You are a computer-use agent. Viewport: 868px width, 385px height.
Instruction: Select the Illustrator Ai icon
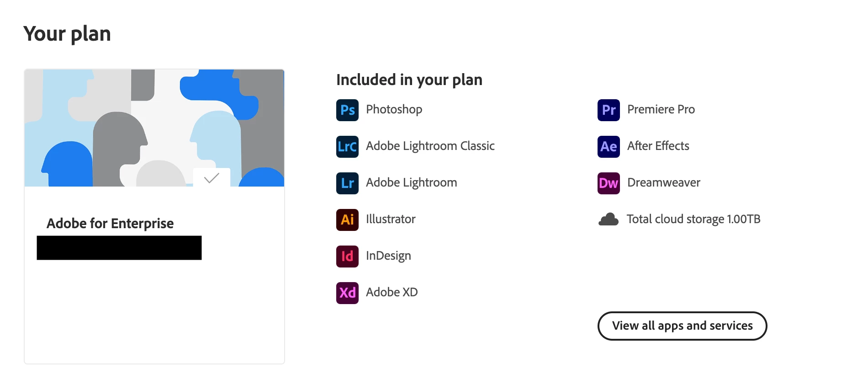coord(347,220)
